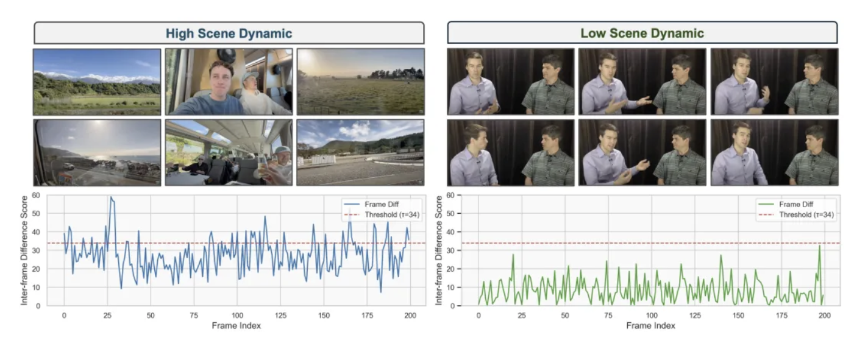Click the y-axis tick '20' on blue chart
The height and width of the screenshot is (346, 868).
click(x=35, y=269)
